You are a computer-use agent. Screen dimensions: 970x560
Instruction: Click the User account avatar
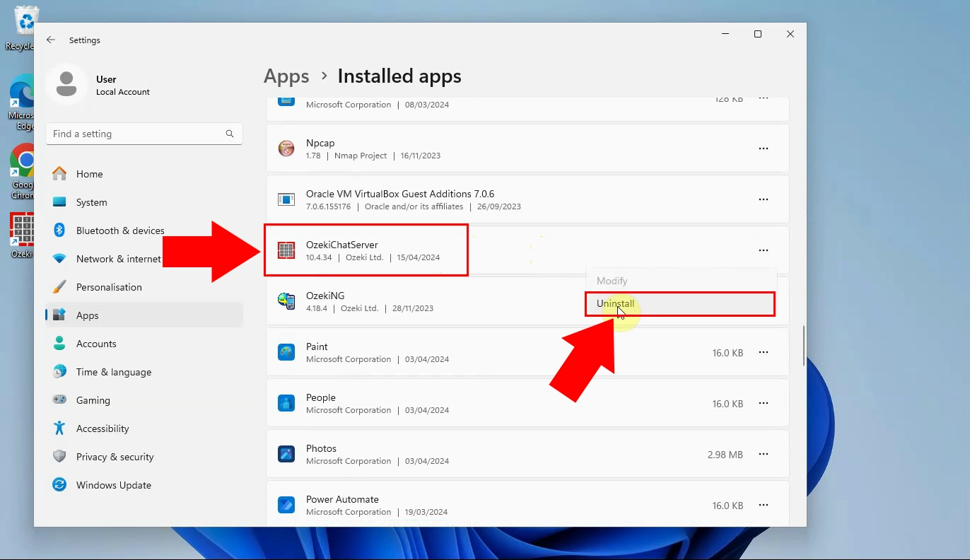tap(66, 84)
